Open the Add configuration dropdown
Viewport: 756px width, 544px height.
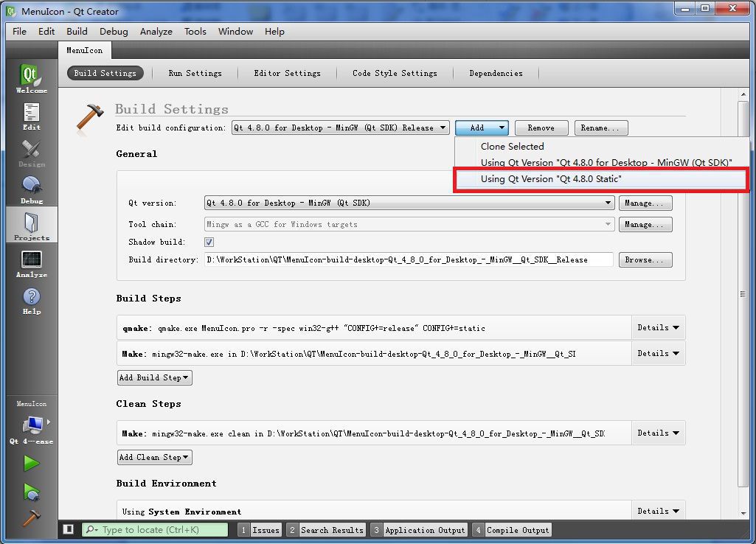482,128
